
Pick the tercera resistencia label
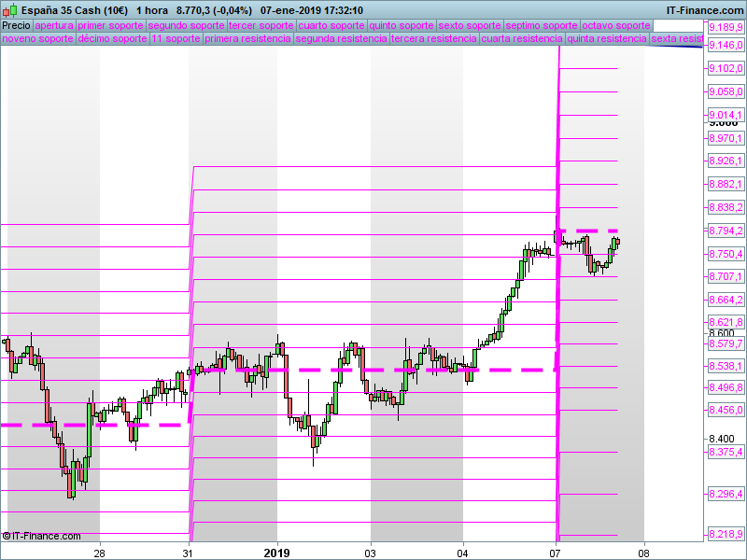click(x=434, y=38)
